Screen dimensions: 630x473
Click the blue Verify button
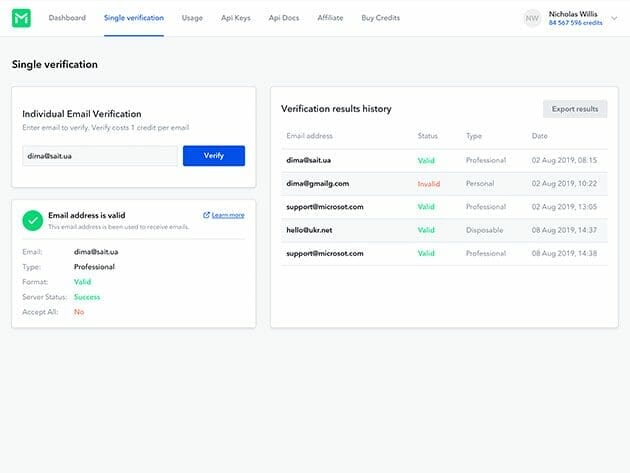pos(214,156)
